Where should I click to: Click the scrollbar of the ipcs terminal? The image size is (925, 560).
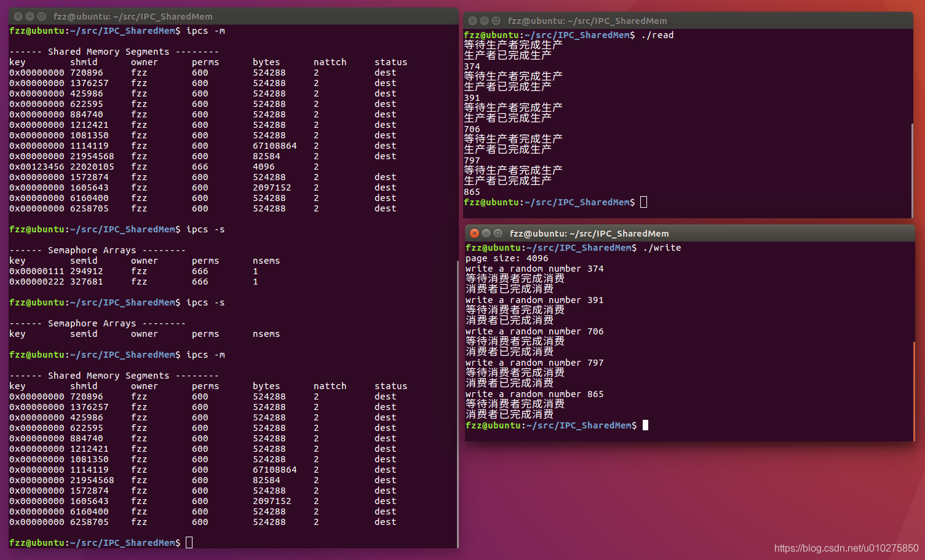coord(457,404)
